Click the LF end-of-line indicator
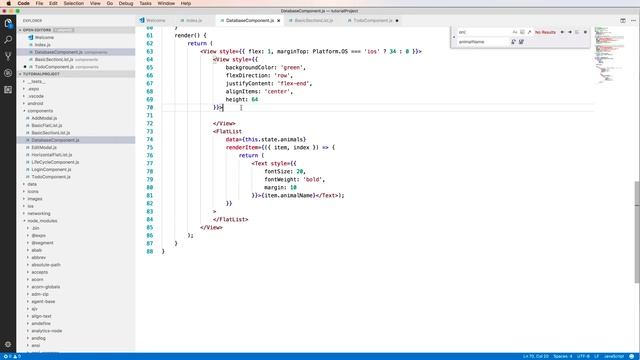 [x=596, y=356]
